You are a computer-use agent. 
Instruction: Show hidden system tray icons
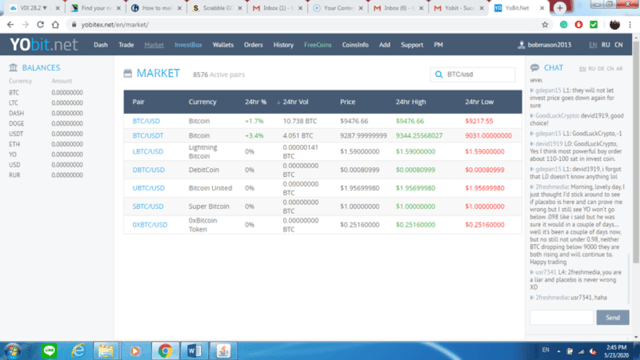[558, 351]
